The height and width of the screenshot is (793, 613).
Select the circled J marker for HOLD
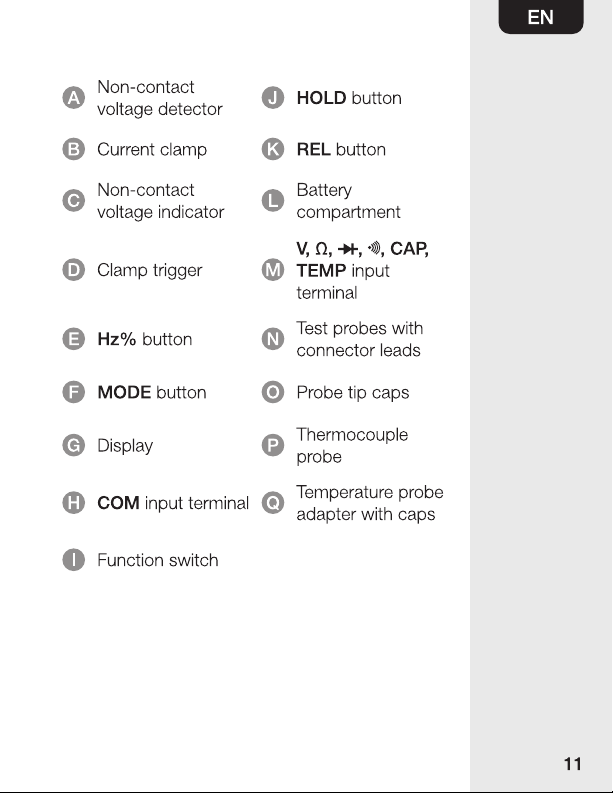[x=273, y=98]
